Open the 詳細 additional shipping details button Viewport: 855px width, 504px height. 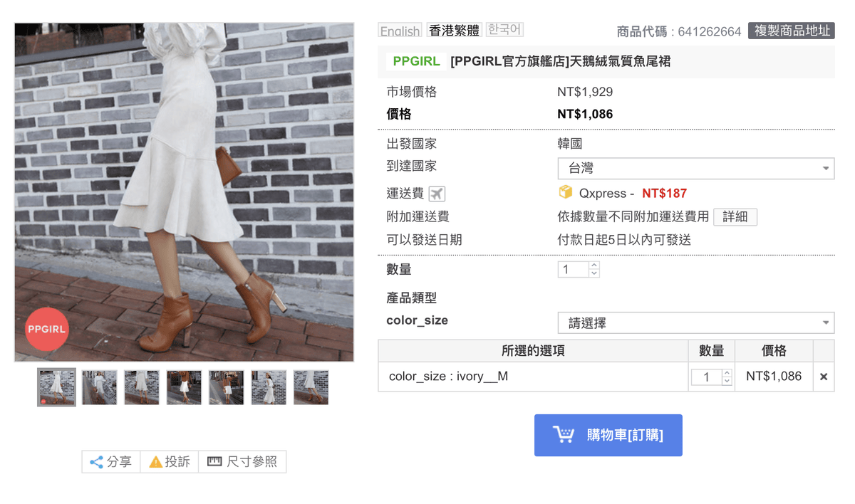coord(735,217)
